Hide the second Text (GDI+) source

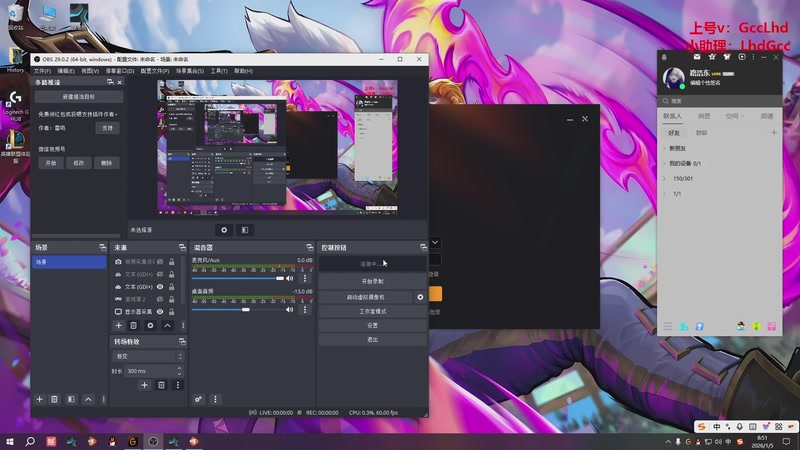click(x=160, y=287)
